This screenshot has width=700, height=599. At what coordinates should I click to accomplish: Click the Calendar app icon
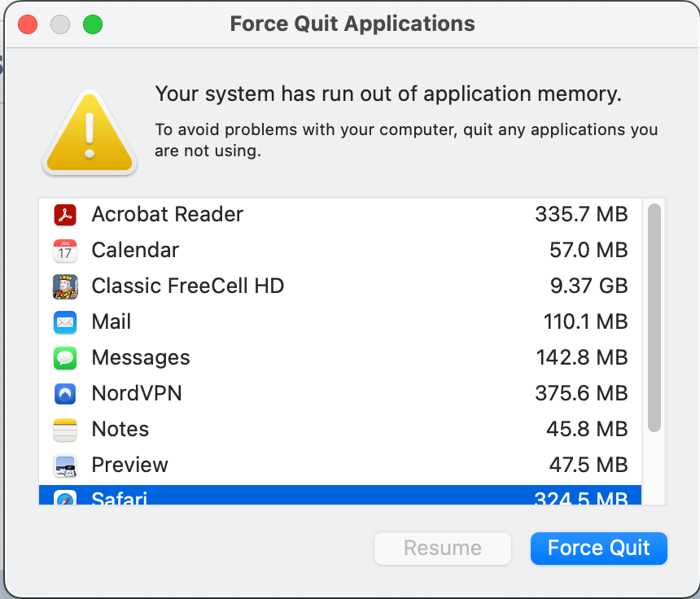point(65,251)
